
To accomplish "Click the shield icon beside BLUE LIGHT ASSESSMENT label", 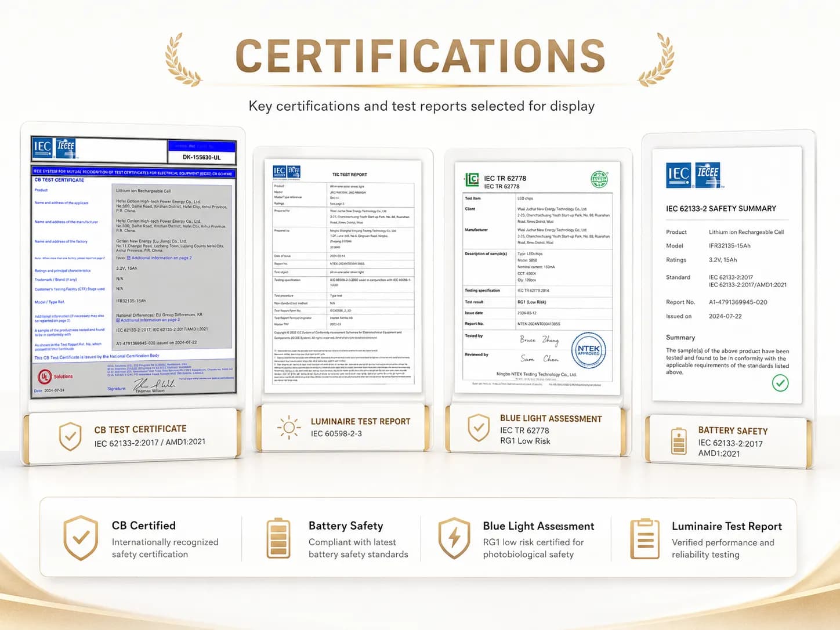I will tap(479, 428).
